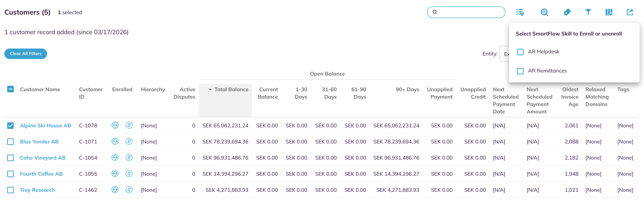
Task: Sort by Unapplied Payment column header
Action: 439,93
